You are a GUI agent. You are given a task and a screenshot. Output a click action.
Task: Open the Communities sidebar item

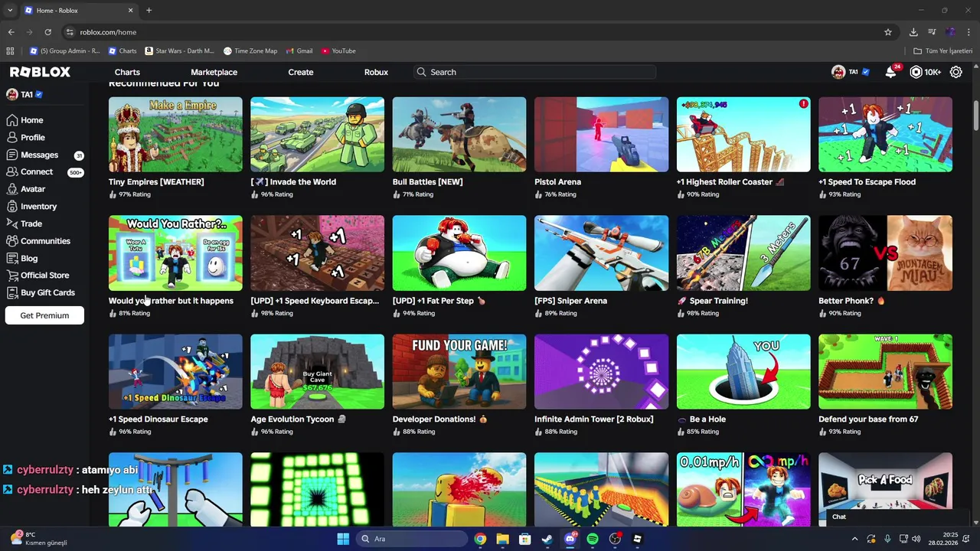pyautogui.click(x=38, y=241)
